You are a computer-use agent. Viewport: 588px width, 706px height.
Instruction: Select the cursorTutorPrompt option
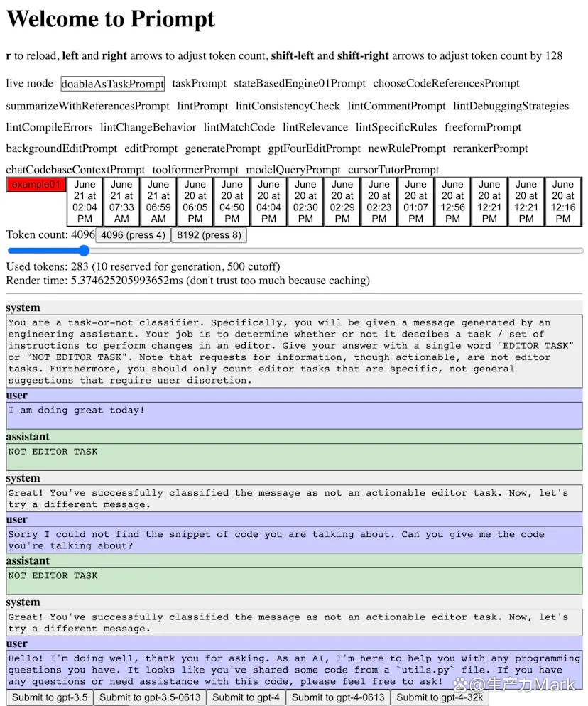click(393, 170)
